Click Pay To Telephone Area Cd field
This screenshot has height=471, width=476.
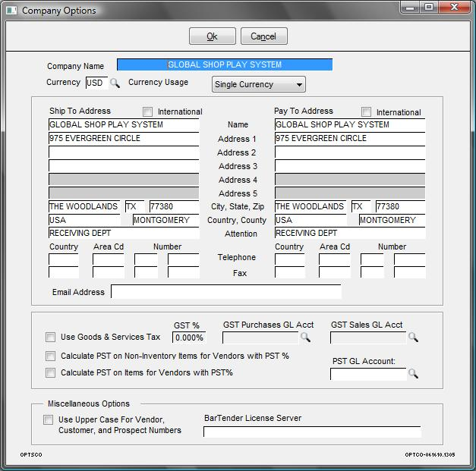(335, 259)
